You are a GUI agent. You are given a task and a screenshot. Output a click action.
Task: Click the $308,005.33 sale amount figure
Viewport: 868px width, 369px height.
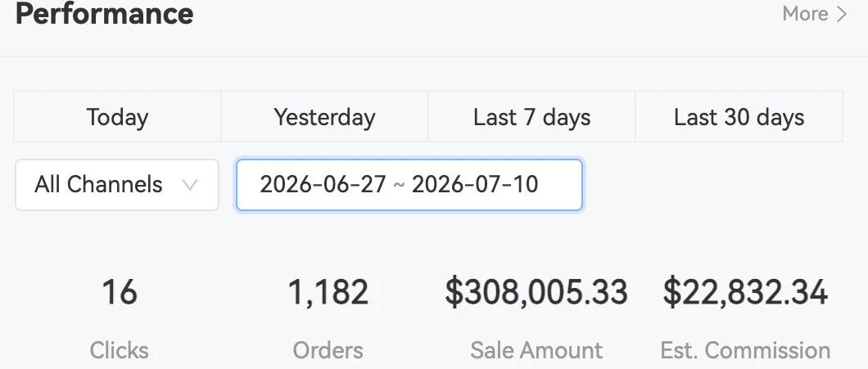click(536, 292)
